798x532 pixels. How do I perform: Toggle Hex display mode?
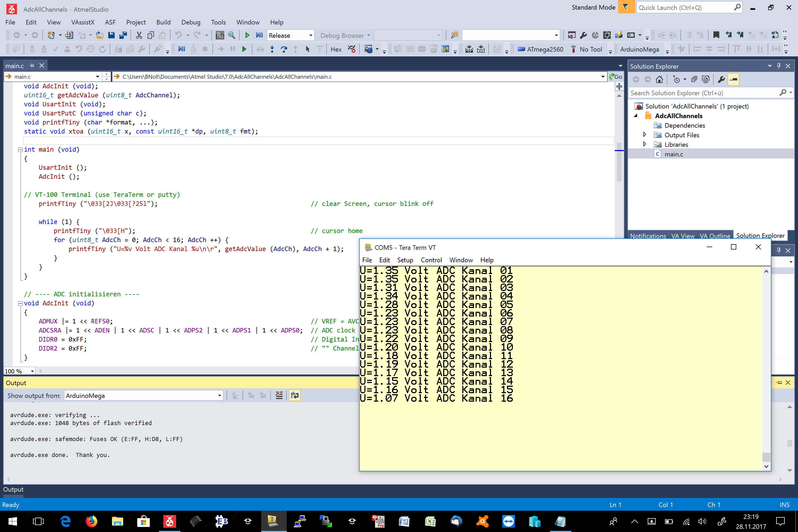click(x=336, y=49)
